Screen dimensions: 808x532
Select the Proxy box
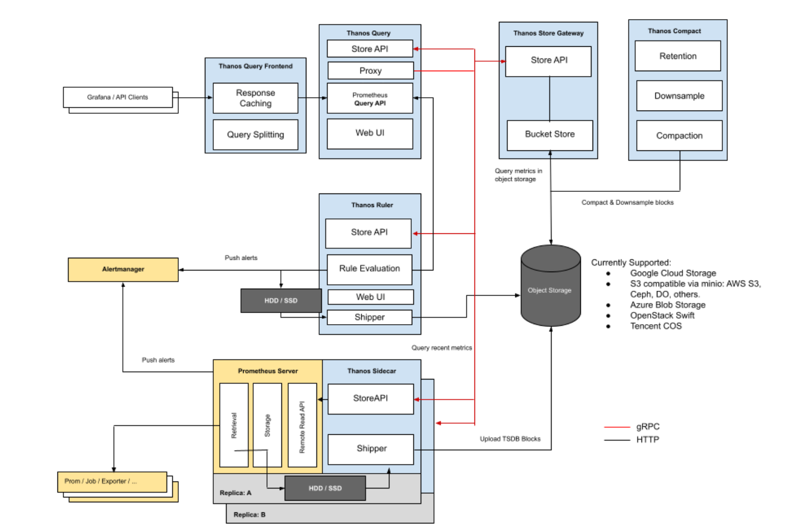tap(370, 70)
